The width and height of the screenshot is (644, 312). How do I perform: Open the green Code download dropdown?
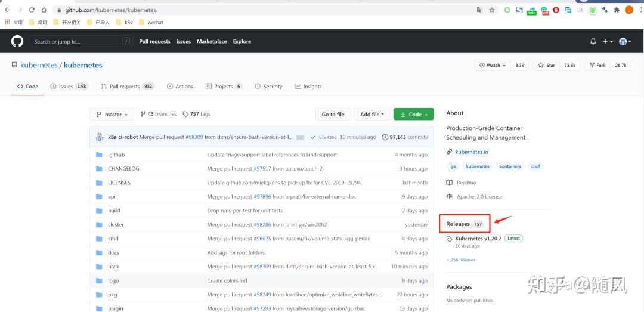point(414,115)
